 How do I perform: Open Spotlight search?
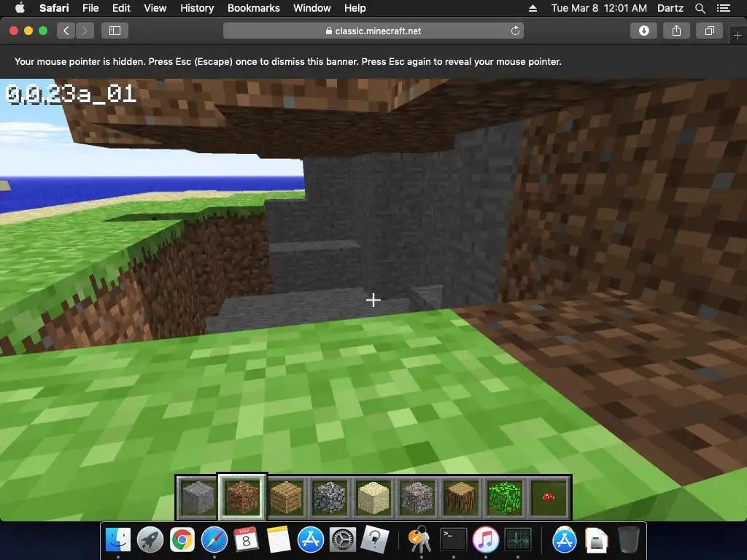click(x=700, y=8)
